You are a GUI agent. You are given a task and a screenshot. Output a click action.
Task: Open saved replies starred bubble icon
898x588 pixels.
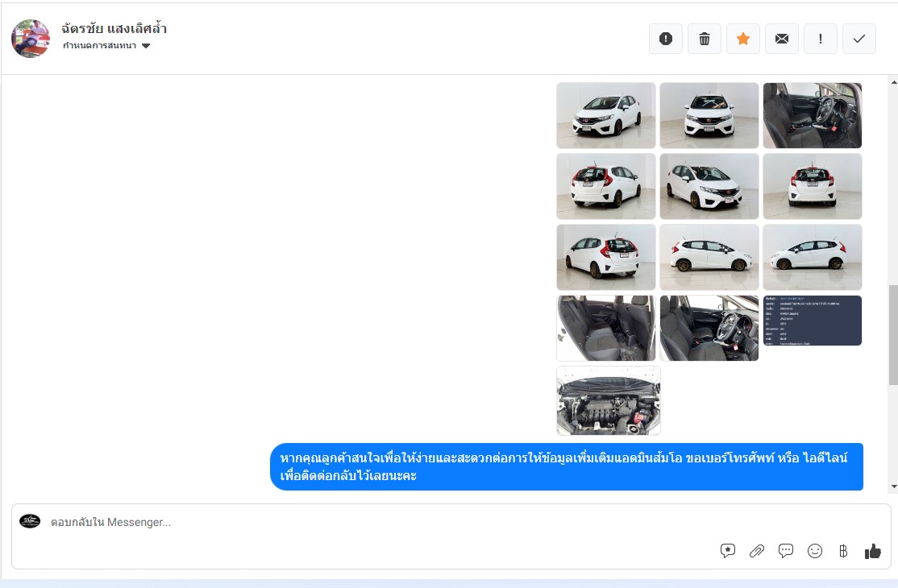[727, 551]
